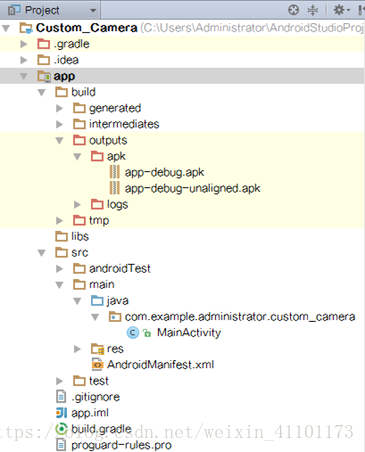Select the Custom_Camera project name
This screenshot has height=452, width=365.
(87, 28)
